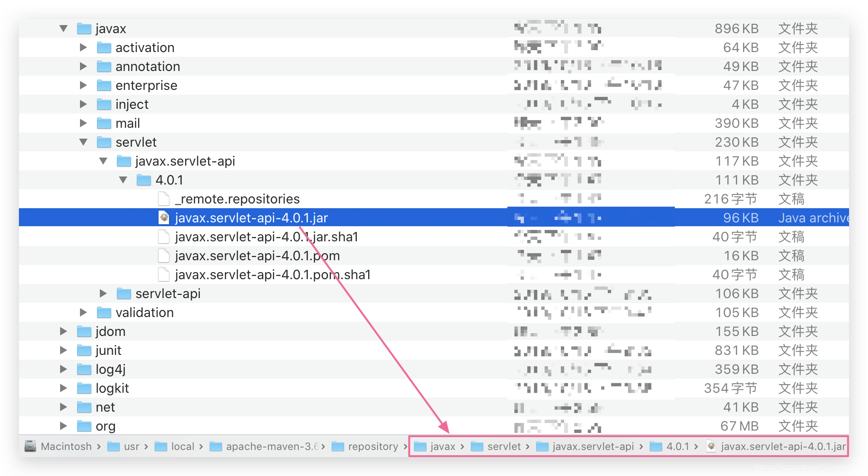The image size is (868, 476).
Task: Expand the activation folder triangle
Action: (83, 47)
